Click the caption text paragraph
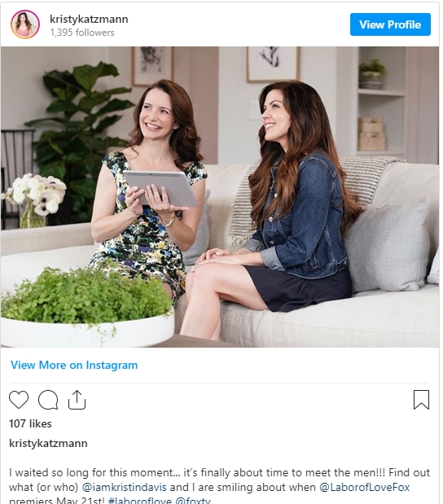This screenshot has width=443, height=504. pyautogui.click(x=219, y=487)
